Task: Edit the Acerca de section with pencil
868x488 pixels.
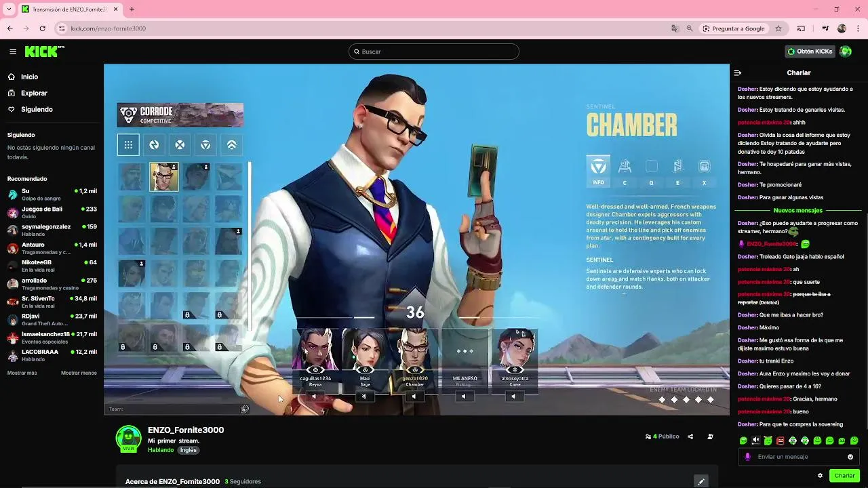Action: point(701,481)
